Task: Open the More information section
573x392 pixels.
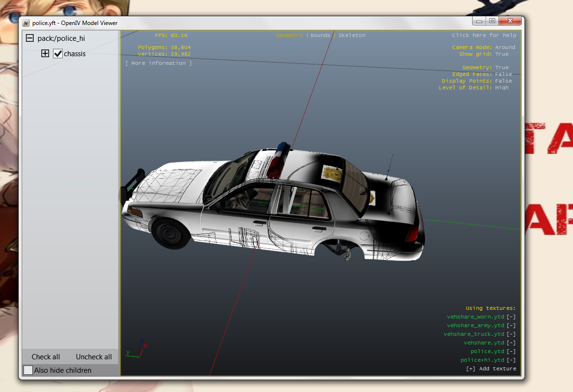Action: click(158, 63)
